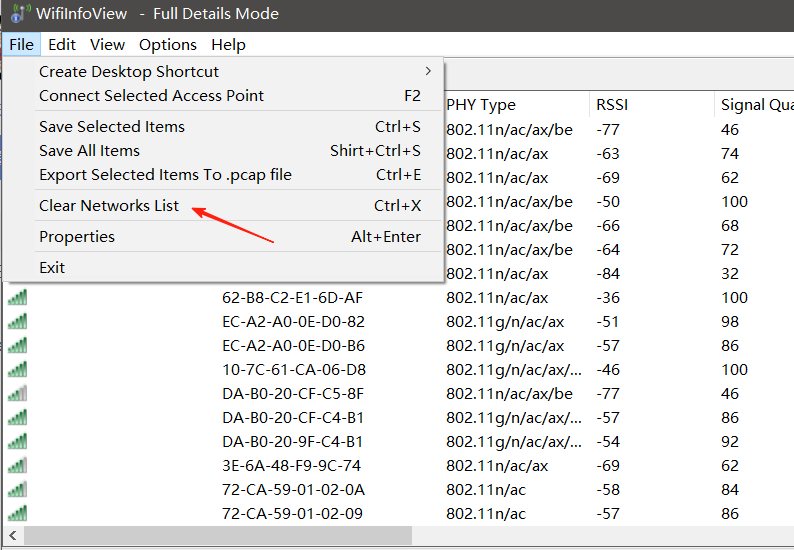Image resolution: width=794 pixels, height=550 pixels.
Task: Click Signal Quality value 74
Action: pyautogui.click(x=730, y=153)
